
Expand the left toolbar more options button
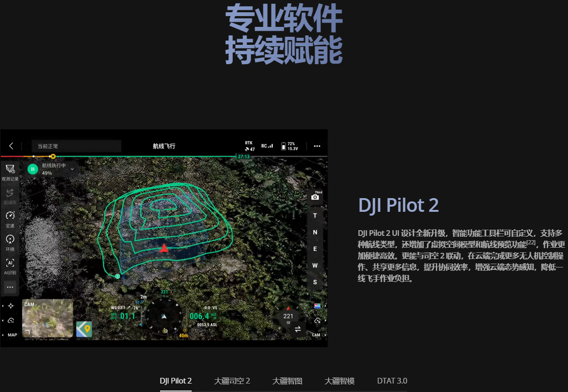10,287
